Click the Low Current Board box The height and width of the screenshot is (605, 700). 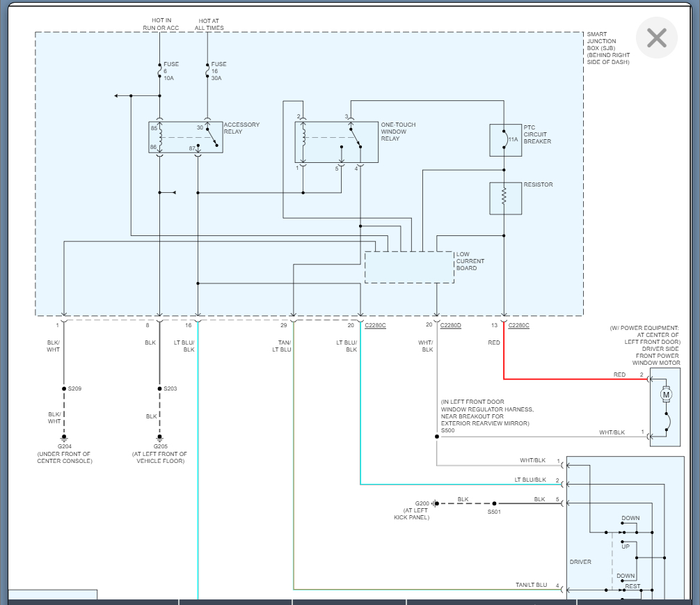(x=409, y=267)
